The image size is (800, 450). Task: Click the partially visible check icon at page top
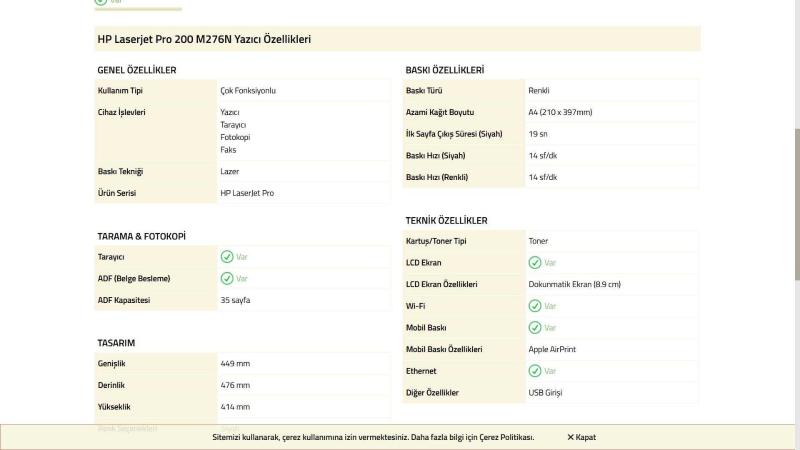pos(100,2)
